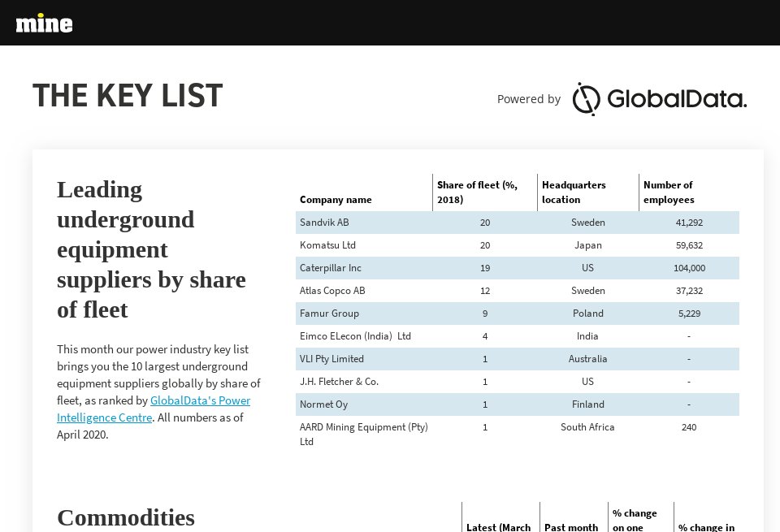Click the Share of fleet column header
780x532 pixels.
tap(476, 192)
